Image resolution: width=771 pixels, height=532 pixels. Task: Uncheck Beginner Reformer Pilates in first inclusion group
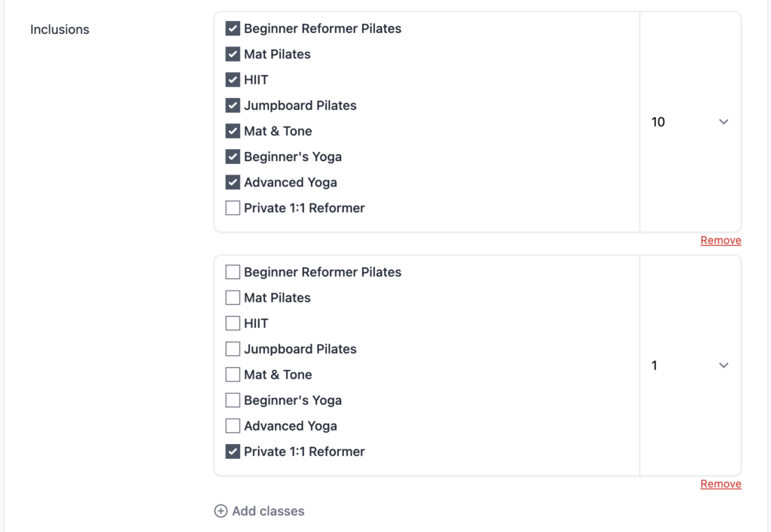click(x=233, y=29)
